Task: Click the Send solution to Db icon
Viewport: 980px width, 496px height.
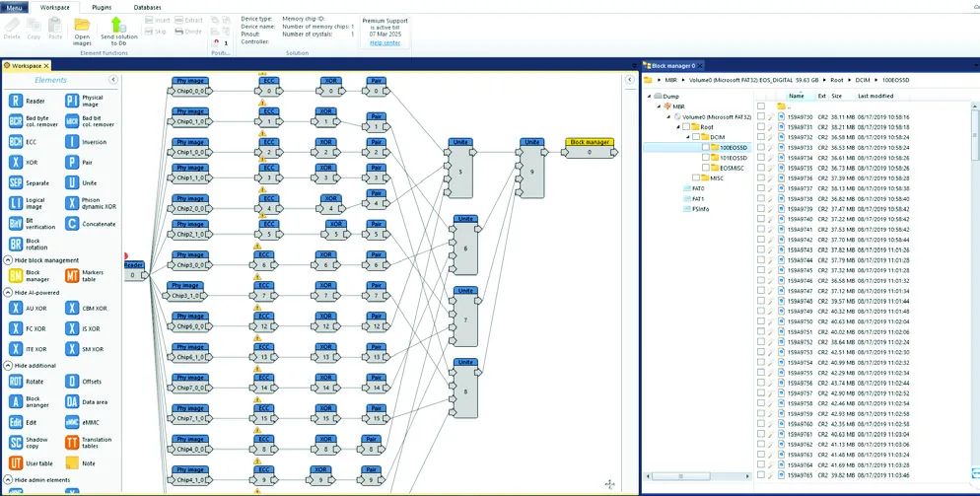Action: click(x=118, y=25)
